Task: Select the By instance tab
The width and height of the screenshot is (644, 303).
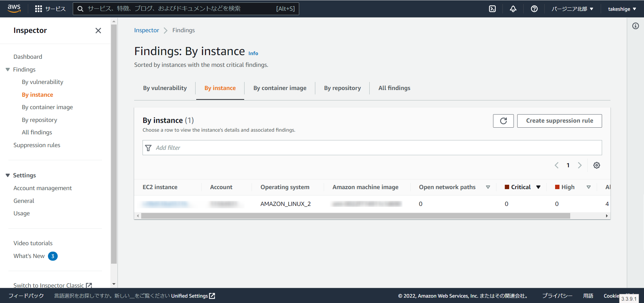Action: click(220, 88)
